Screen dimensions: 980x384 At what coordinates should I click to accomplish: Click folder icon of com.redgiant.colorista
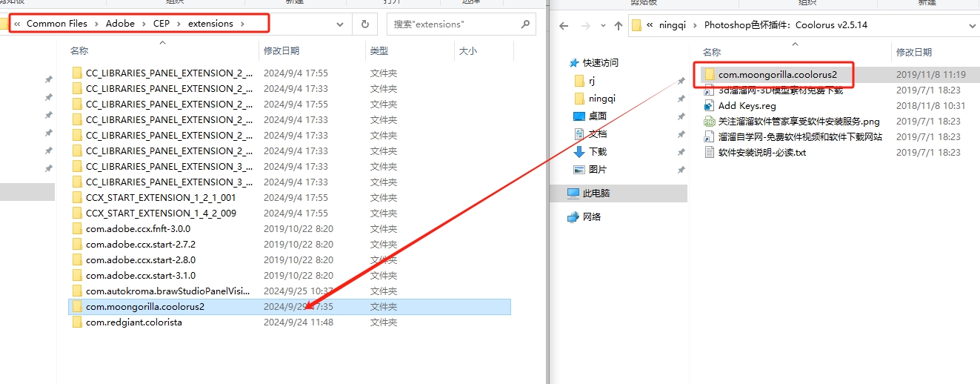click(78, 322)
